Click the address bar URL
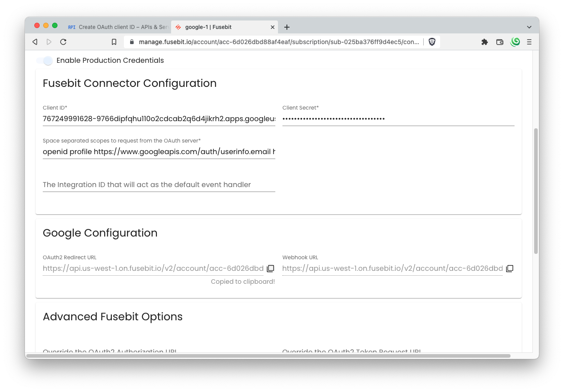The width and height of the screenshot is (564, 392). 279,42
